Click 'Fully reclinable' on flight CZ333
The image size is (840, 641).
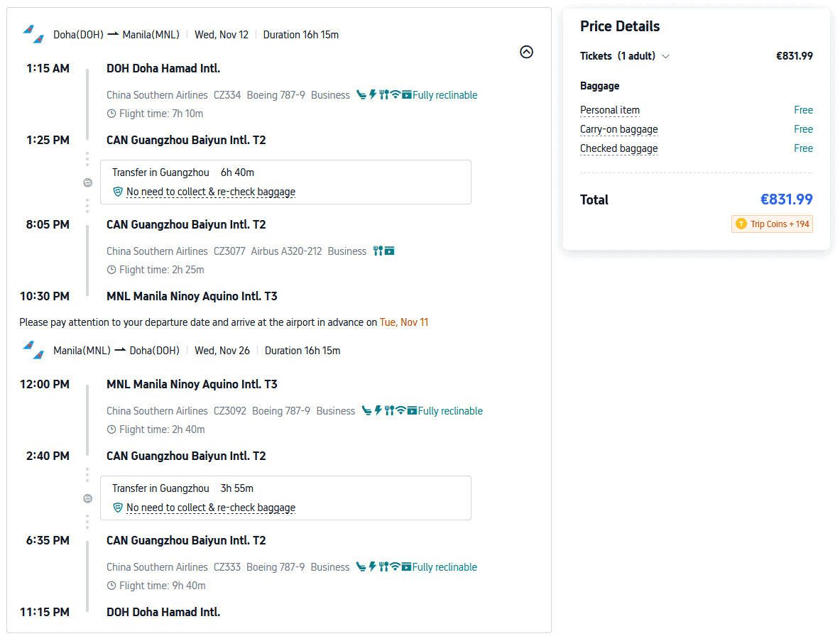[444, 567]
